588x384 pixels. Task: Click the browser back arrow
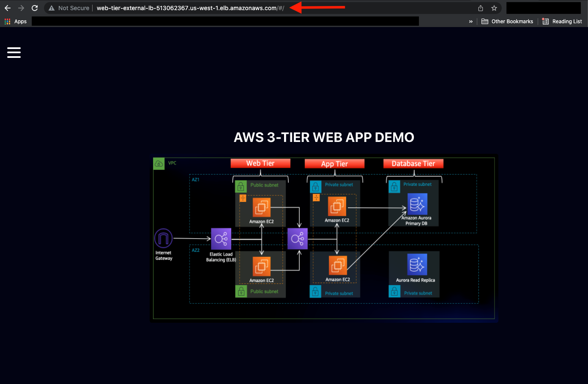point(8,8)
